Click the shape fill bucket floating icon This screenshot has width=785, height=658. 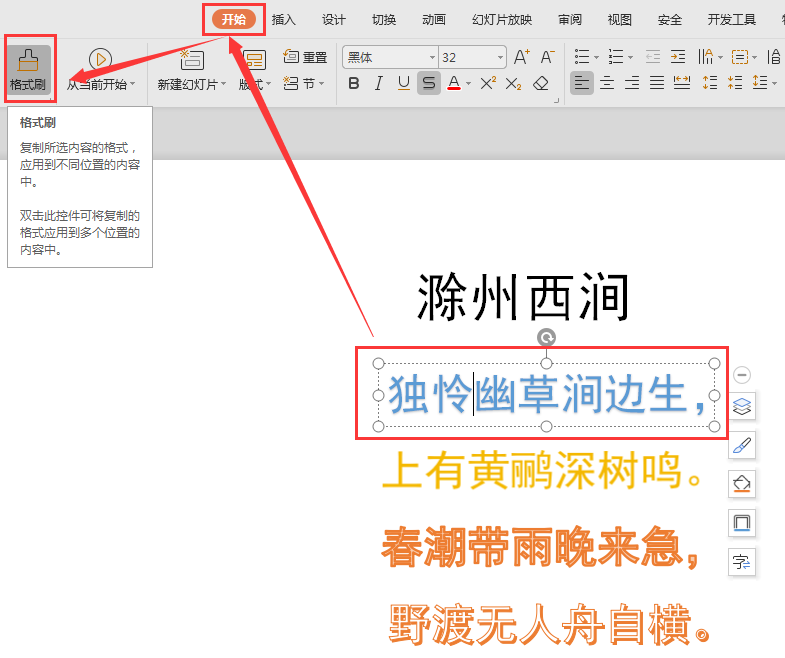tap(741, 484)
